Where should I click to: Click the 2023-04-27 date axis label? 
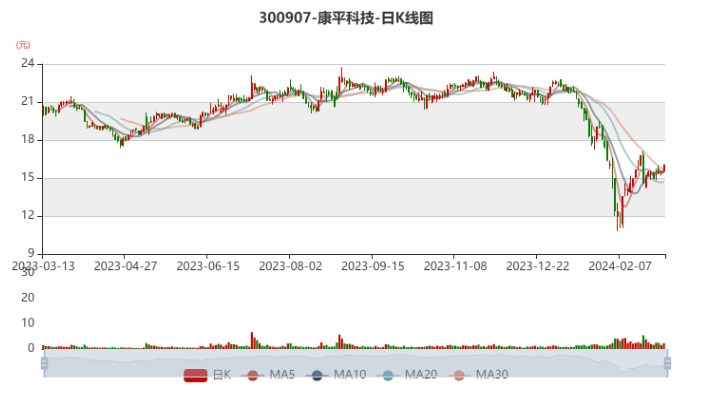pos(125,266)
